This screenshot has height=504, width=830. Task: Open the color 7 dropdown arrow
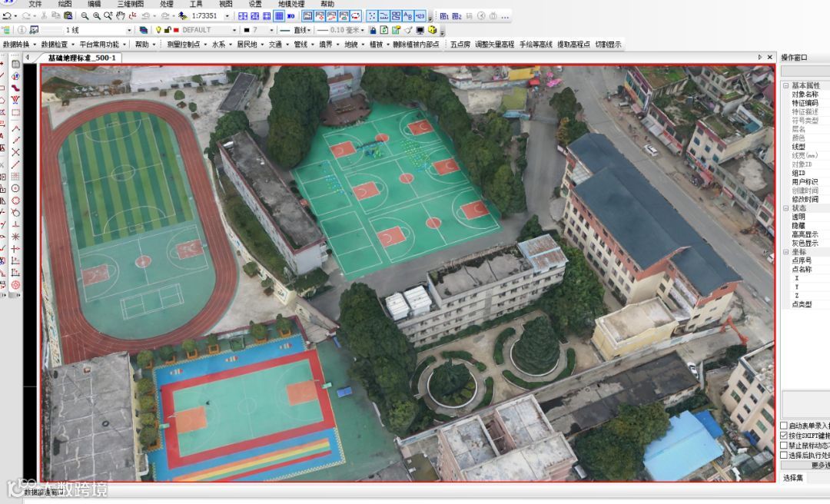(x=271, y=30)
